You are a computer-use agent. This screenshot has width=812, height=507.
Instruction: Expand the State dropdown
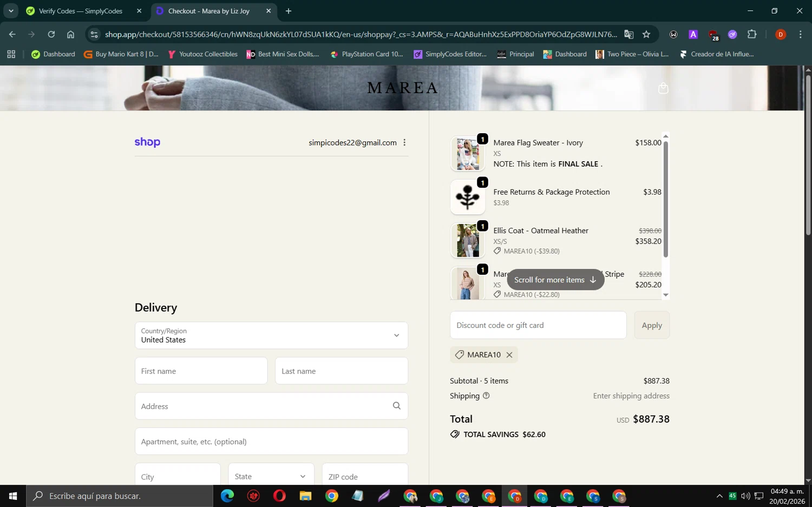click(271, 476)
